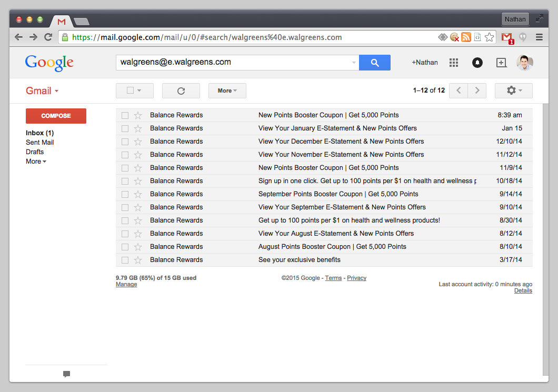Click the RSS feed extension icon

coord(466,37)
